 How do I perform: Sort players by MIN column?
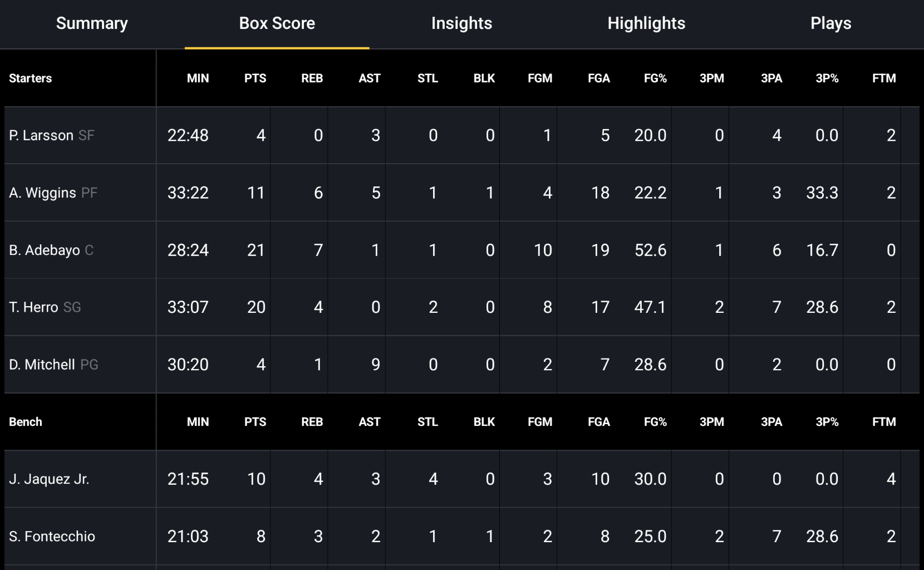[x=198, y=78]
